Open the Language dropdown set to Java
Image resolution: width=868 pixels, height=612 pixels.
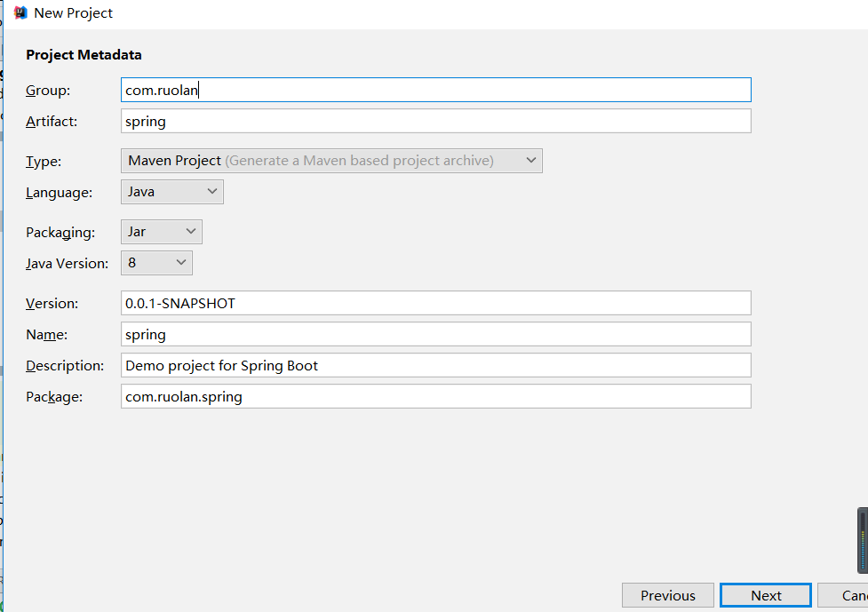(172, 192)
